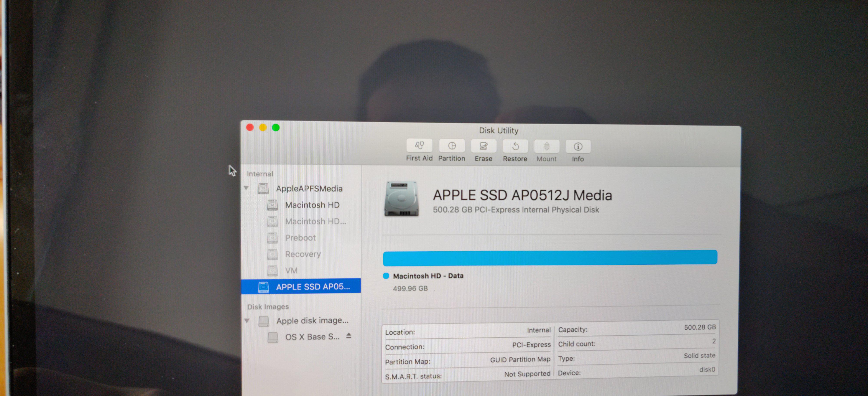Collapse the Apple disk image disclosure triangle

tap(247, 320)
